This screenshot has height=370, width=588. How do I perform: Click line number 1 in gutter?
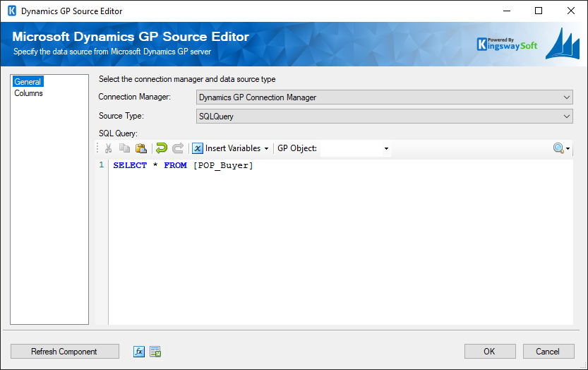tap(102, 165)
